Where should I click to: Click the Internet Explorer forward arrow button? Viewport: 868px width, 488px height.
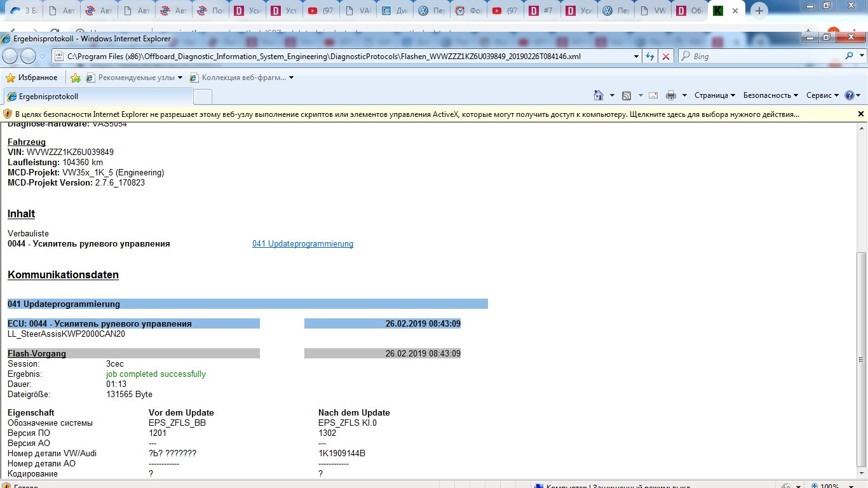pyautogui.click(x=29, y=57)
